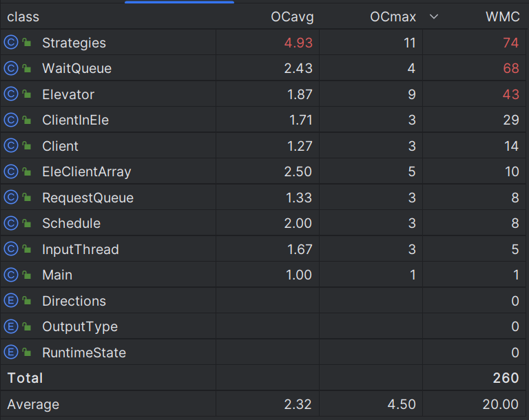The height and width of the screenshot is (420, 529).
Task: Click the enum icon next to Directions
Action: point(10,301)
